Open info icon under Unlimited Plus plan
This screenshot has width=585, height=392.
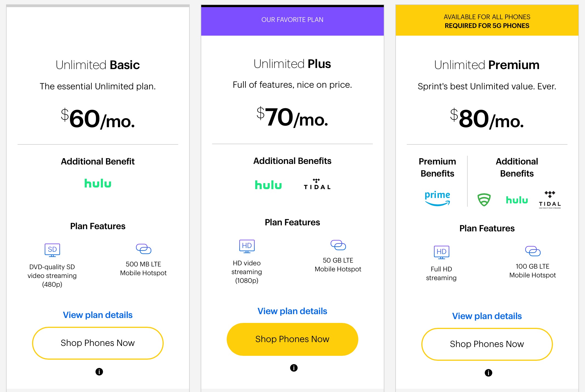[x=294, y=368]
